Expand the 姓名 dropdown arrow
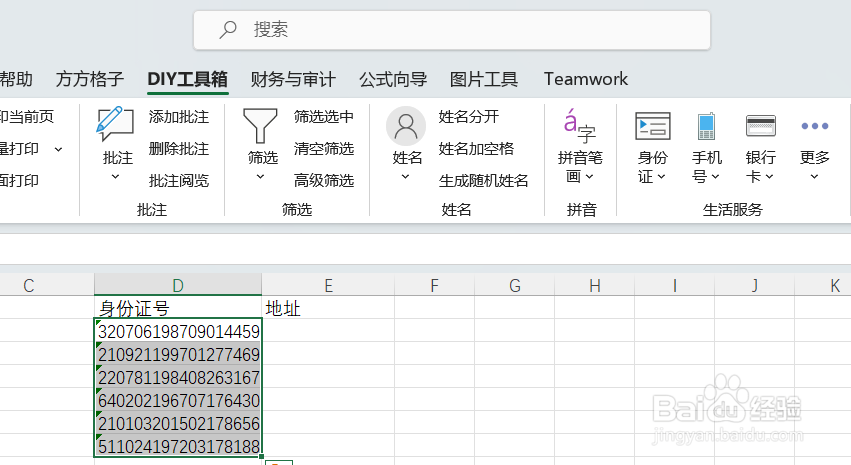 (x=405, y=176)
